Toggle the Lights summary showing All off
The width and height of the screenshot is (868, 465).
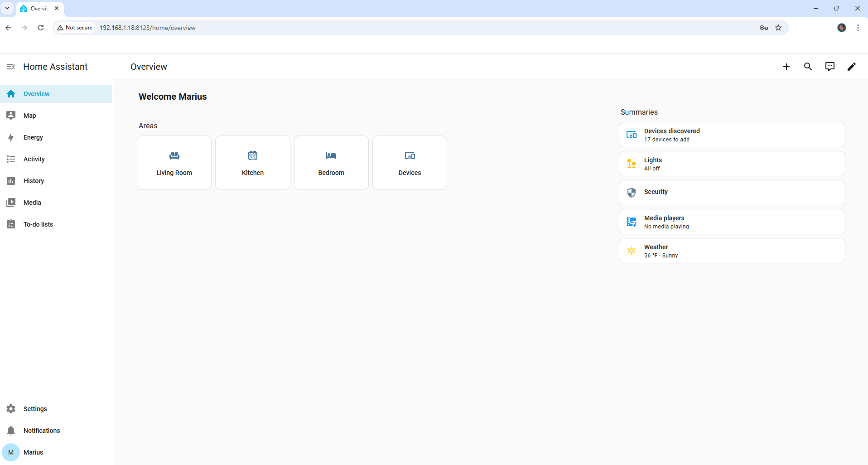tap(731, 164)
